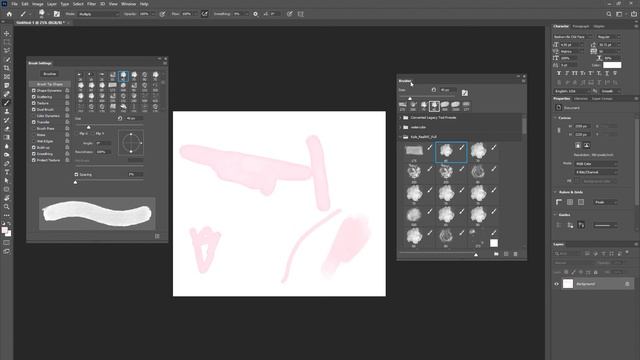Open font family dropdown in Character panel
640x360 pixels.
pyautogui.click(x=573, y=37)
